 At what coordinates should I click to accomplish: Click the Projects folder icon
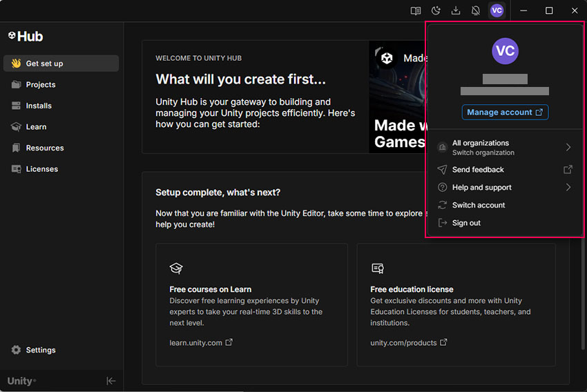point(16,84)
